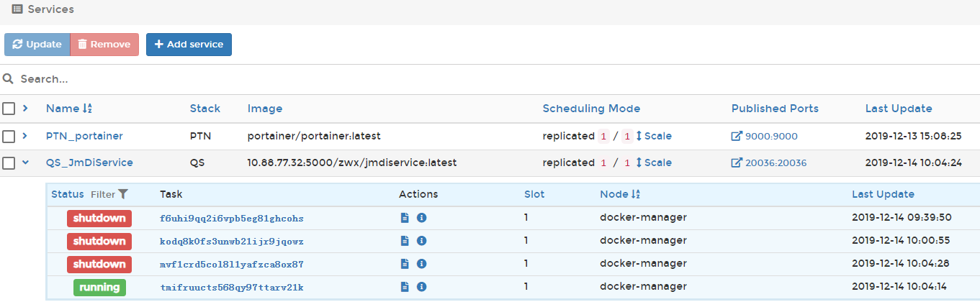View logs icon for running task tmifruucts568qy97ttarv21k

click(x=405, y=287)
